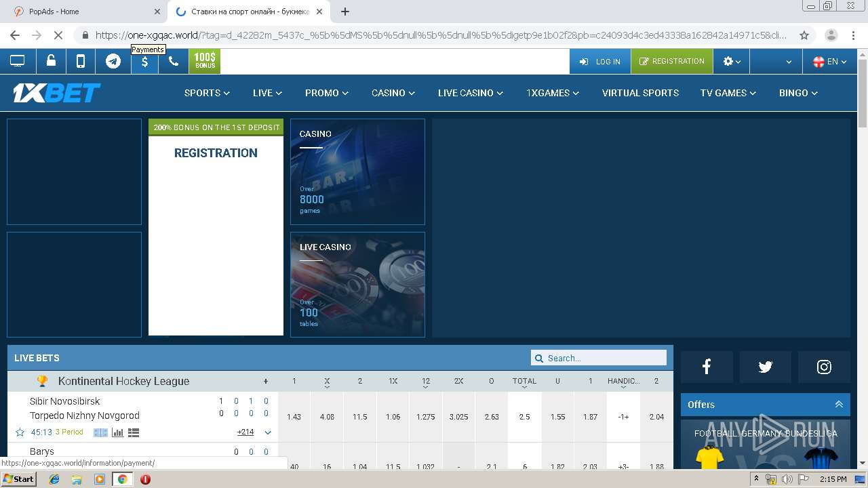
Task: Open the Sibir match statistics bar-chart icon
Action: pos(117,432)
